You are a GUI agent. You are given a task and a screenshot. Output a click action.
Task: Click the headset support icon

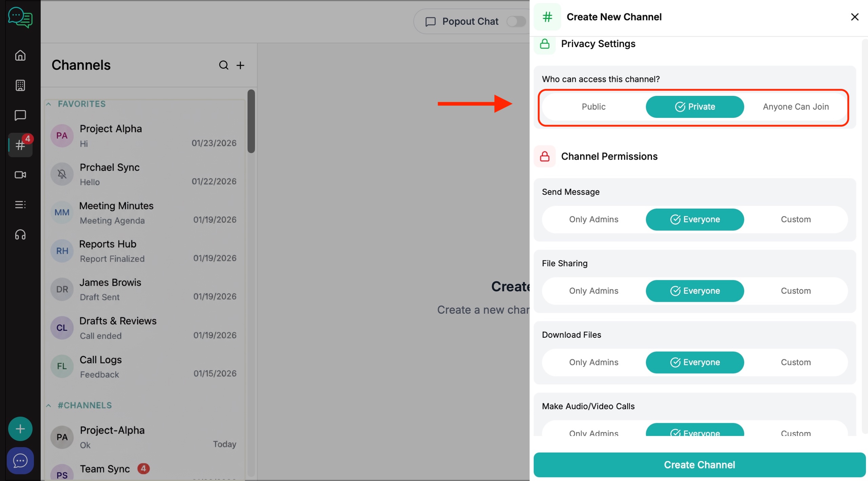pos(20,234)
